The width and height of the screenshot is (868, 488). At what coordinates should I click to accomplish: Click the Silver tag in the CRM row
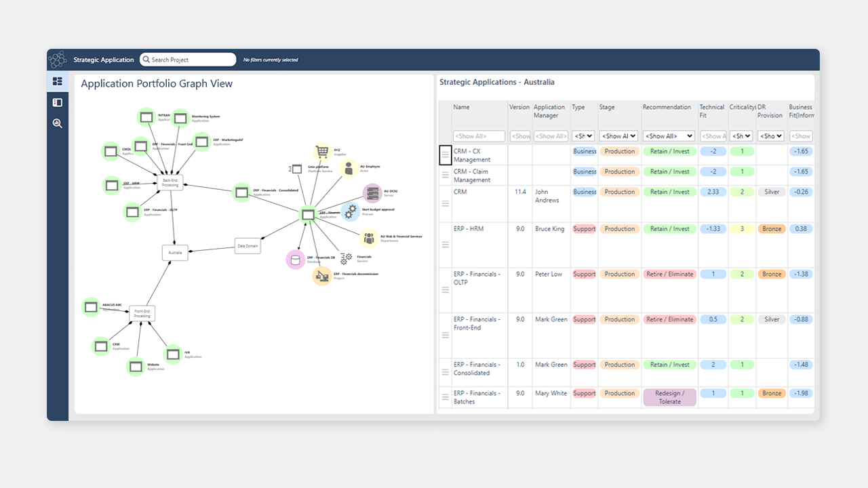point(772,192)
